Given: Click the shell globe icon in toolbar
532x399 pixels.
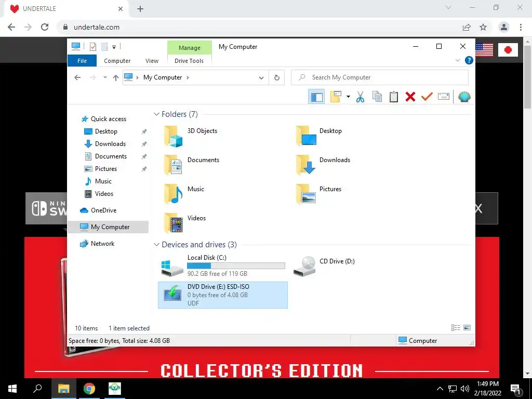Looking at the screenshot, I should click(464, 97).
